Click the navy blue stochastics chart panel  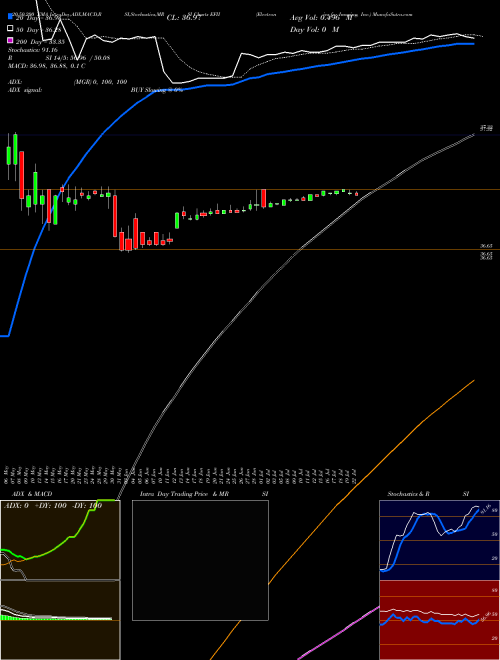(439, 540)
